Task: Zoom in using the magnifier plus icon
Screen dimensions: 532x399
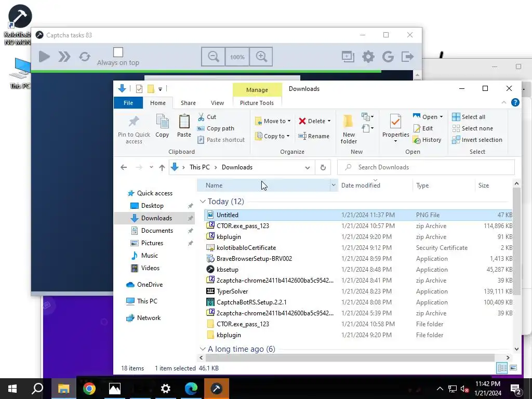Action: coord(261,56)
